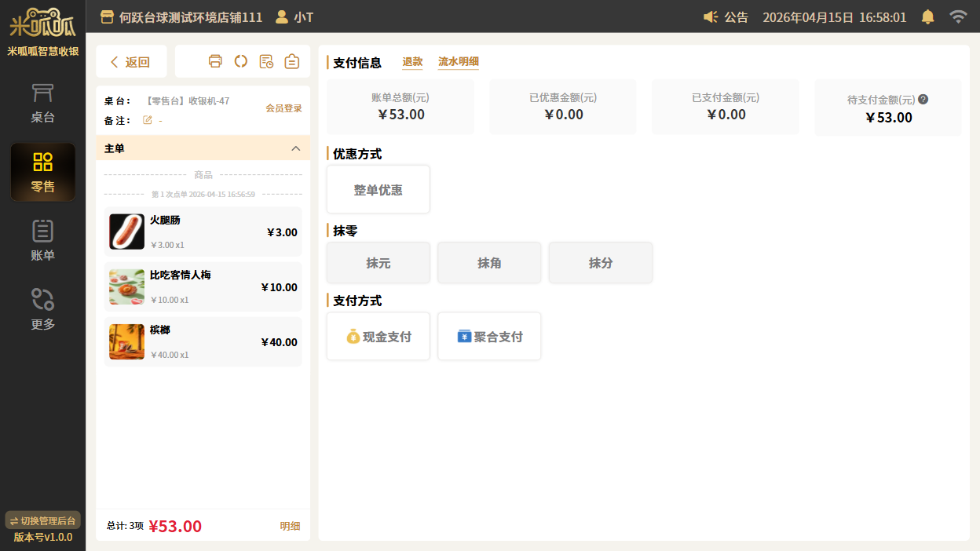Click the 会员登录 link
Image resolution: width=980 pixels, height=551 pixels.
click(283, 108)
